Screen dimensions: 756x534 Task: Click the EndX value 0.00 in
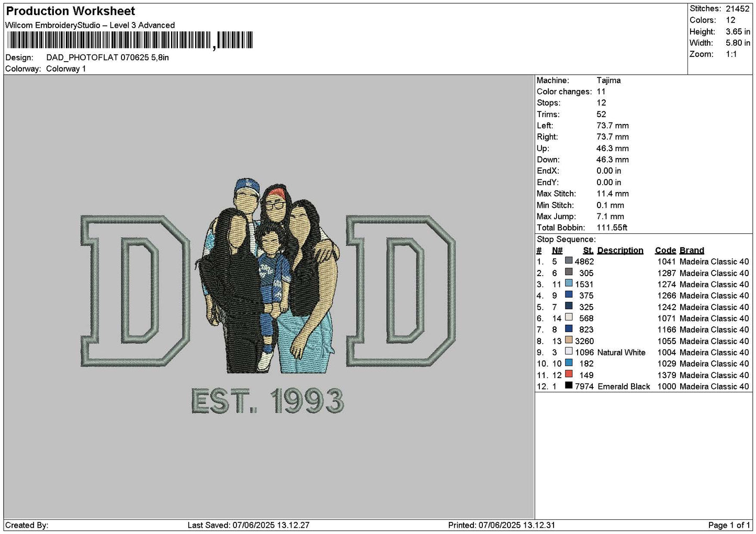[609, 171]
